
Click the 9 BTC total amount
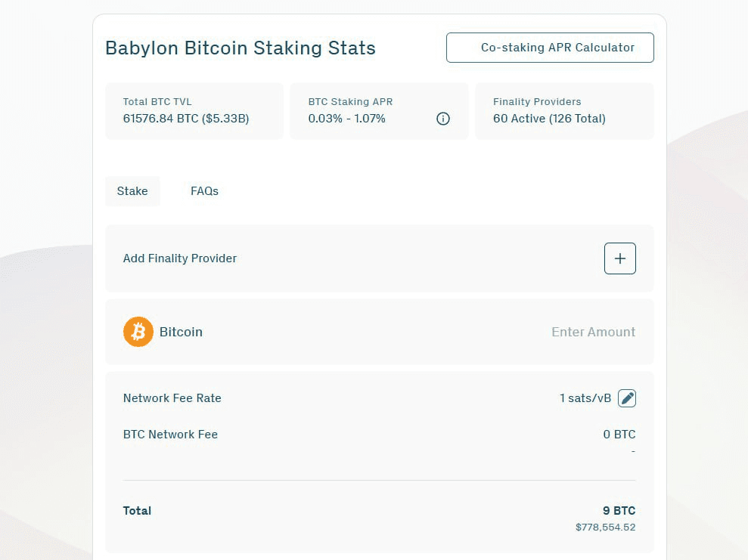point(619,511)
